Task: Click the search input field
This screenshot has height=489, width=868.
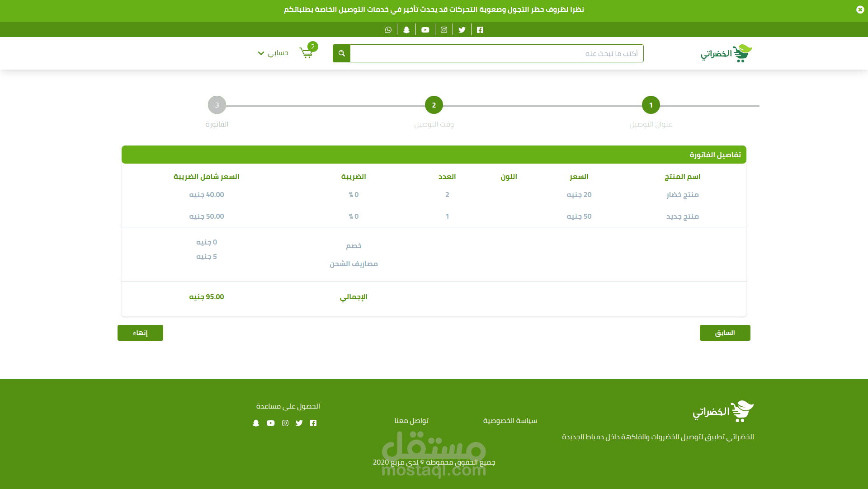Action: pyautogui.click(x=496, y=53)
